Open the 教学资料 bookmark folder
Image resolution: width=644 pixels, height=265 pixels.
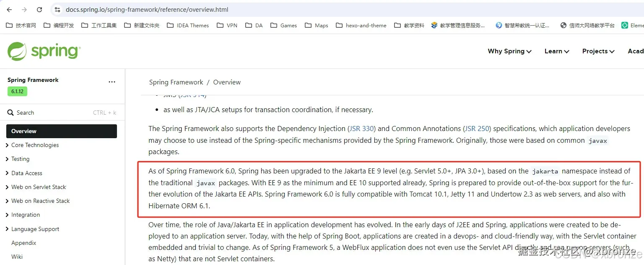(409, 26)
